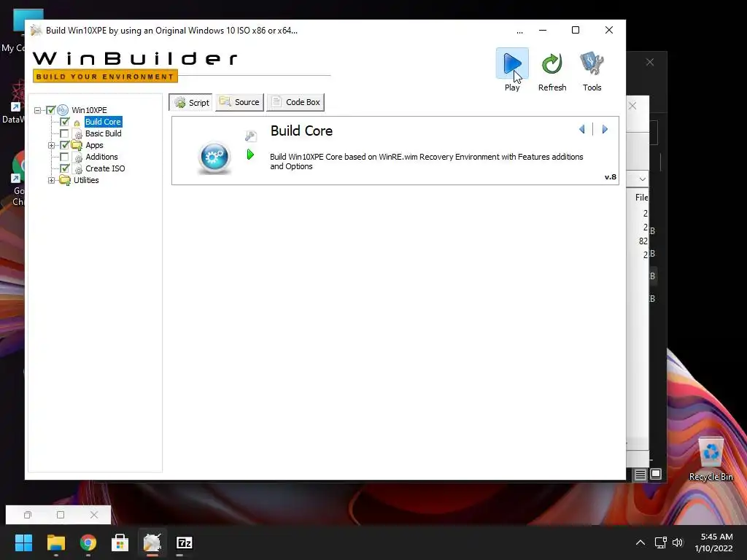747x560 pixels.
Task: Click the maximize button on small thumbnail bar
Action: 61,515
